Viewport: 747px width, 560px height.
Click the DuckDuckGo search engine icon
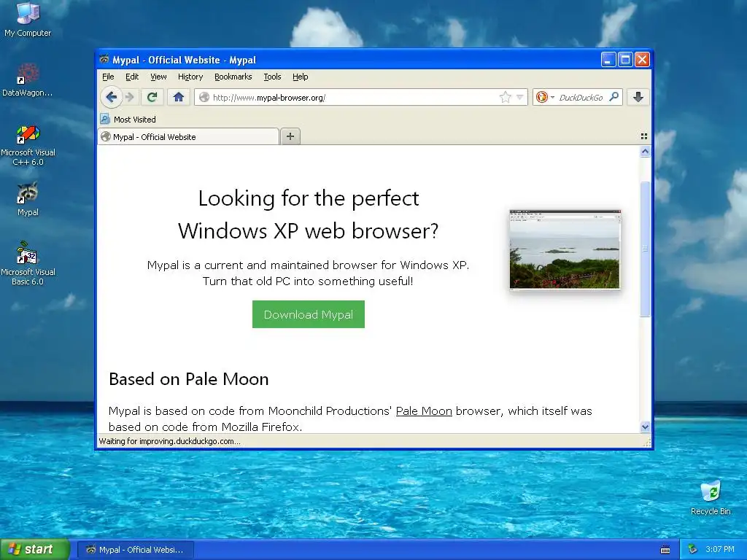pos(542,97)
